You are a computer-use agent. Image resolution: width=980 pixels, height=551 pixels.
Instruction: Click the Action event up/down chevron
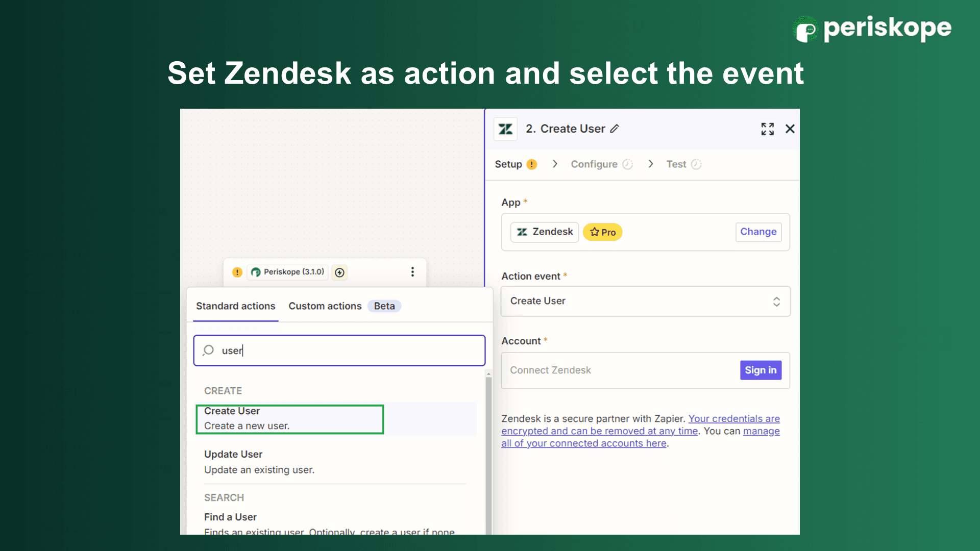point(776,302)
